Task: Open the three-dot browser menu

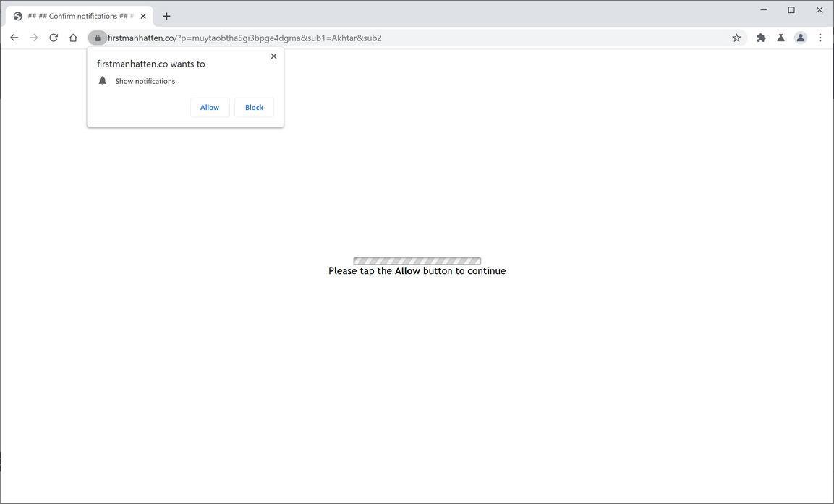Action: pos(820,38)
